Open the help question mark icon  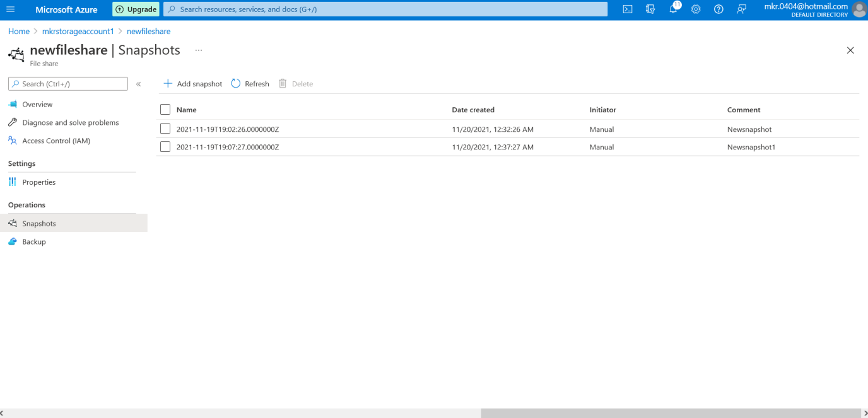coord(718,9)
